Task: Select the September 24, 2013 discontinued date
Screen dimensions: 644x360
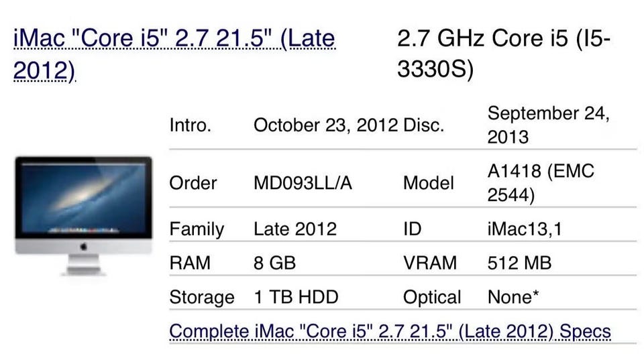Action: pyautogui.click(x=547, y=125)
